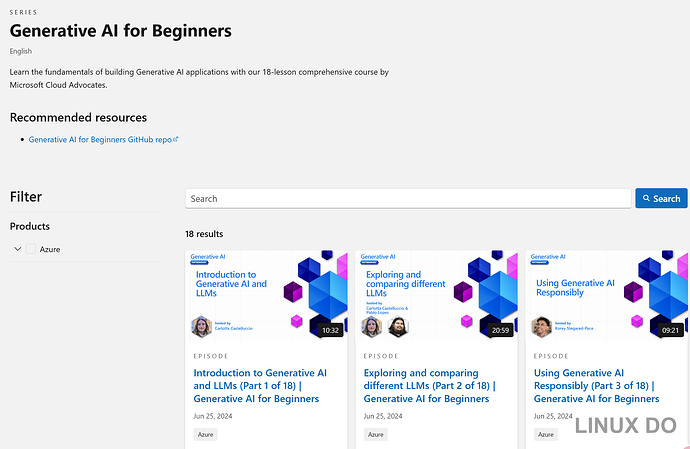This screenshot has height=449, width=690.
Task: Open Using Generative AI Responsibly thumbnail
Action: [606, 295]
